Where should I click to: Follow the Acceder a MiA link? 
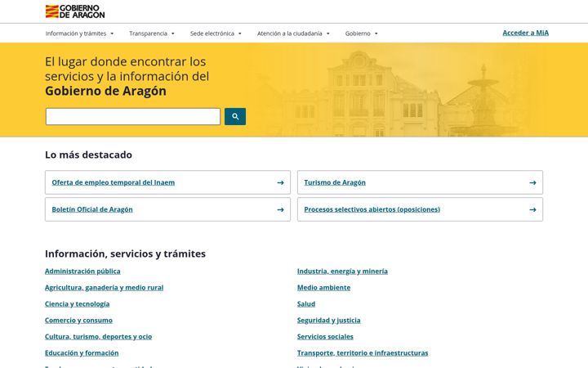pos(525,33)
